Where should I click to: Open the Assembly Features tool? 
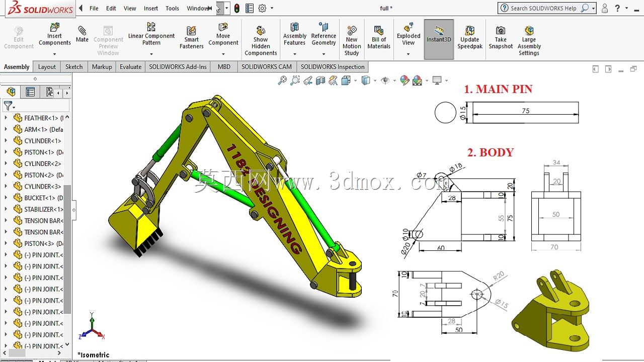click(x=295, y=34)
